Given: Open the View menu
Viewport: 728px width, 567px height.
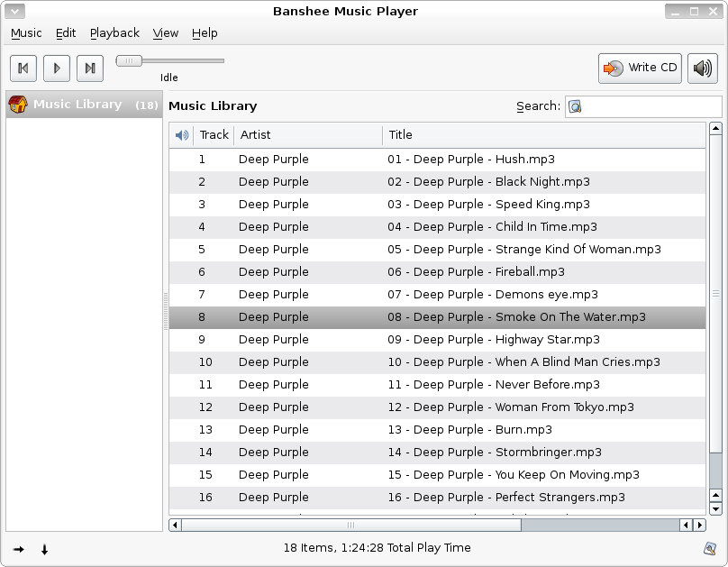Looking at the screenshot, I should 166,33.
